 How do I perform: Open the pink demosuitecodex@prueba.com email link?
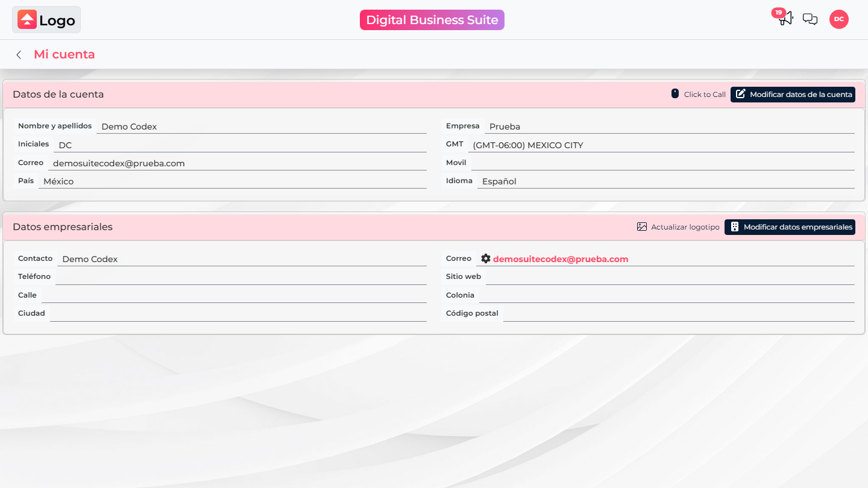point(561,259)
